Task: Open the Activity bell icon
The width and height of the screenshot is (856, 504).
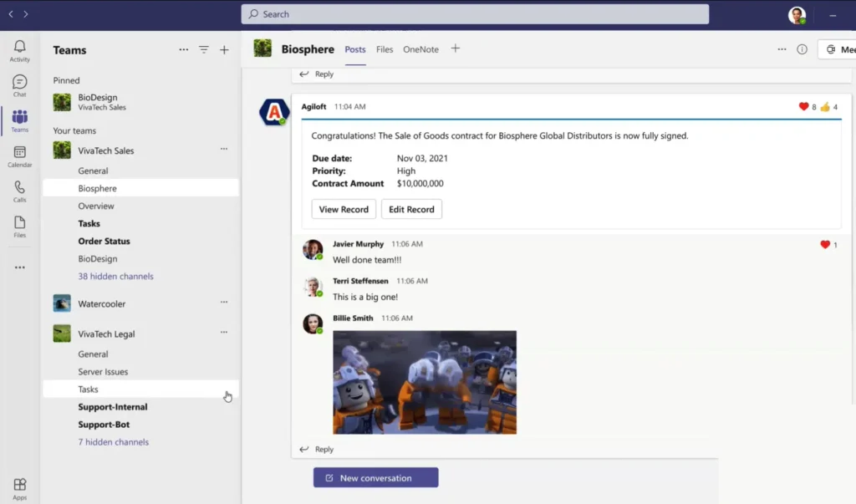Action: pyautogui.click(x=20, y=51)
